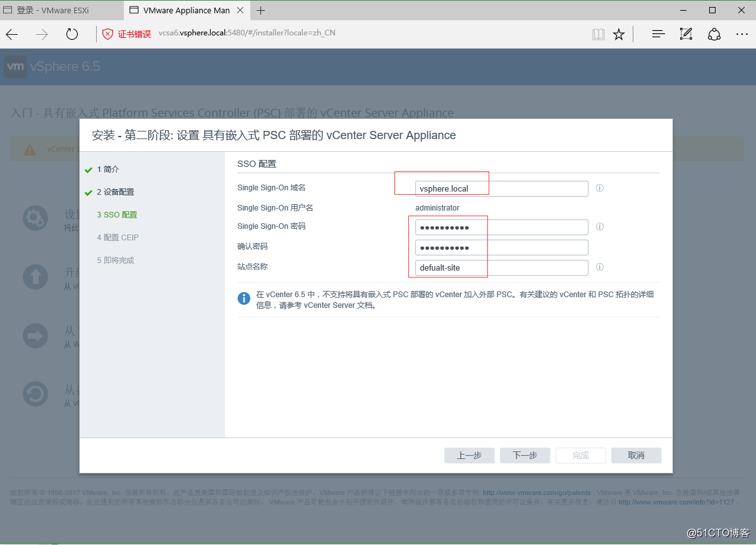
Task: Select wizard step 3 SSO 配置
Action: point(117,214)
